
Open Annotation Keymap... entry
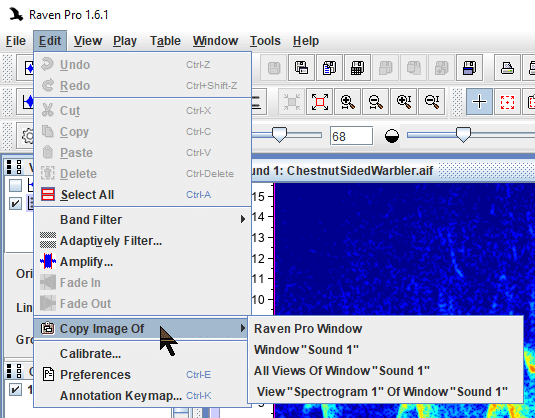(x=143, y=396)
